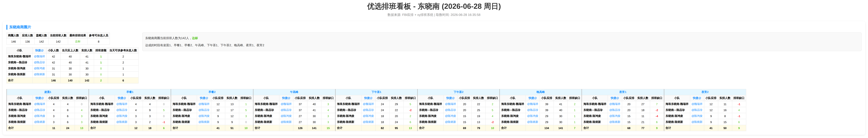Image resolution: width=868 pixels, height=138 pixels.
Task: Click the 当前排班人数 column header
Action: point(58,36)
